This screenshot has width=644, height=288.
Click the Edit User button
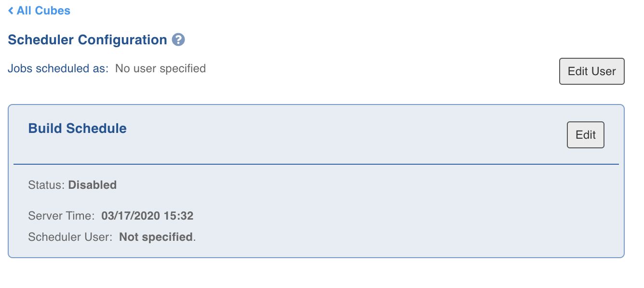(591, 71)
